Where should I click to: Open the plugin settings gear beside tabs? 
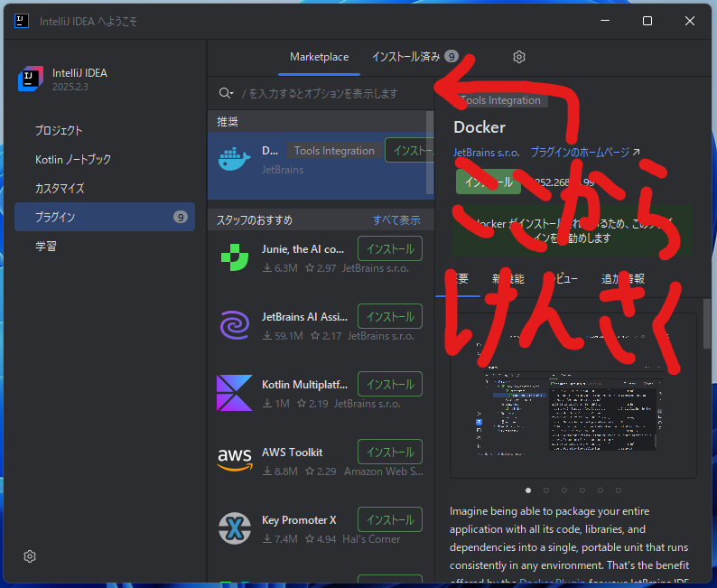coord(519,57)
